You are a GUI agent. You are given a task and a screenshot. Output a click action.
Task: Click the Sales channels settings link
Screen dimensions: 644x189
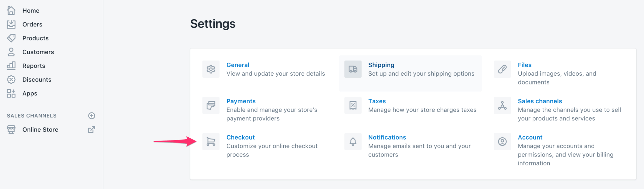tap(540, 101)
